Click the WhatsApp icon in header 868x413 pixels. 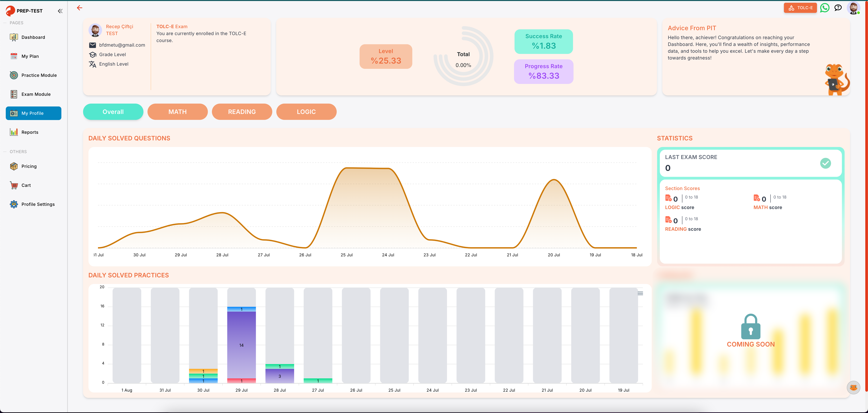pos(825,8)
